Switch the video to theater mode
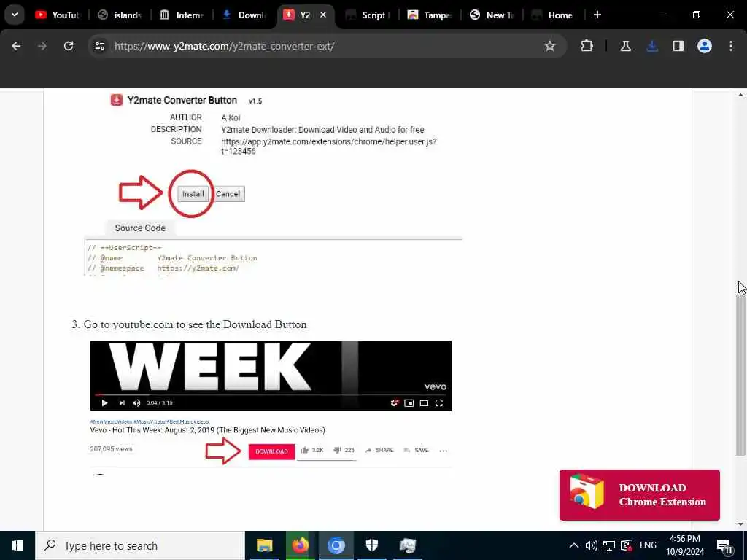The height and width of the screenshot is (560, 747). tap(424, 402)
